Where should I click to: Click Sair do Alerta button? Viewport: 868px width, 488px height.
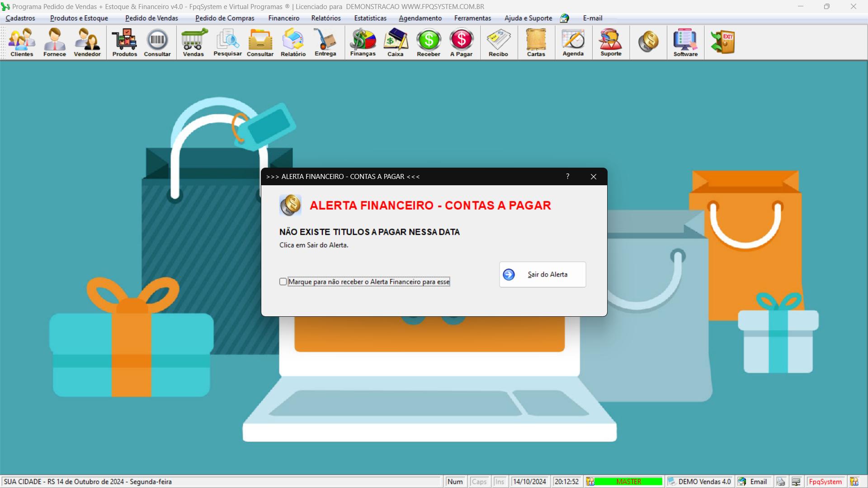coord(542,274)
